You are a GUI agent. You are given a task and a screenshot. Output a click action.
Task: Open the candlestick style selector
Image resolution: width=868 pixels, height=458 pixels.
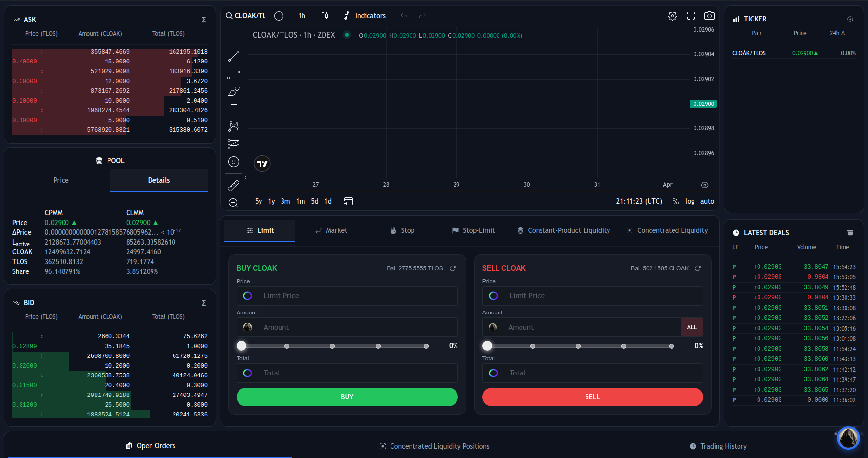click(324, 15)
